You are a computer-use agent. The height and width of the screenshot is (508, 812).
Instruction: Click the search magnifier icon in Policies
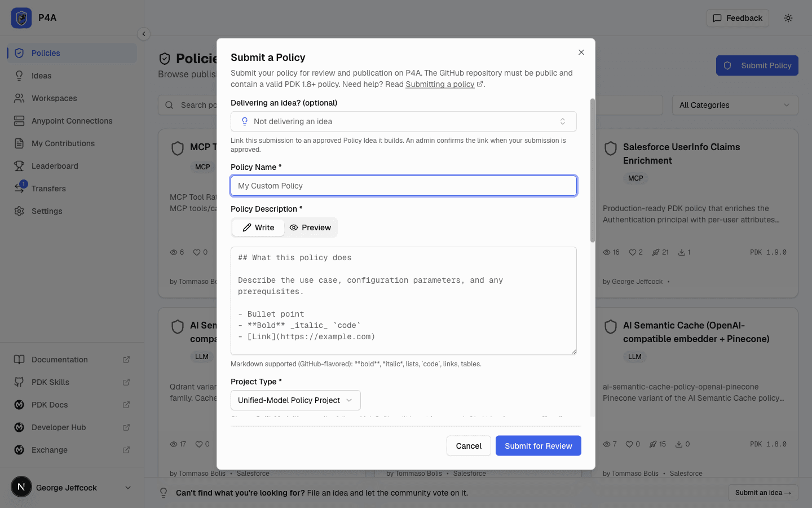pyautogui.click(x=169, y=105)
